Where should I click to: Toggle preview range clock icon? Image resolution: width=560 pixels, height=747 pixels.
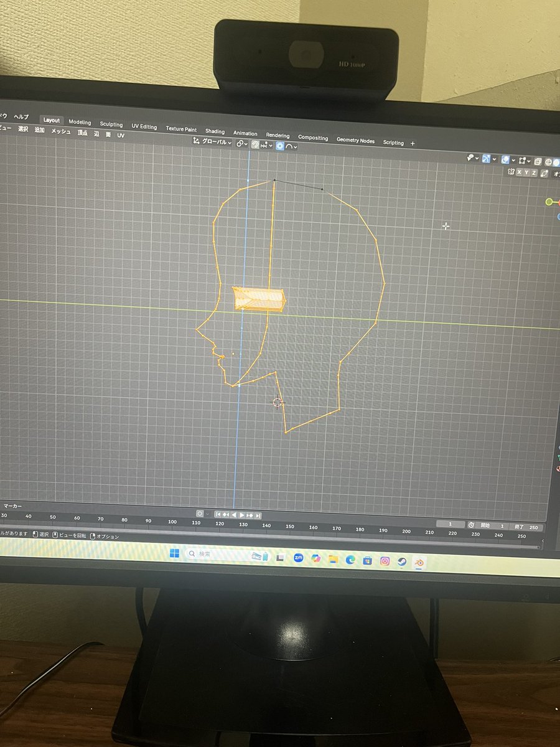471,525
